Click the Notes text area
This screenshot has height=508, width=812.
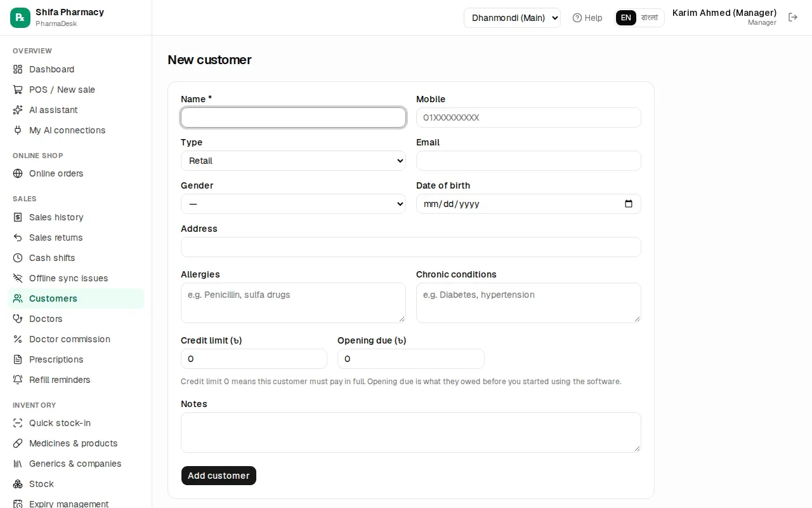point(411,432)
